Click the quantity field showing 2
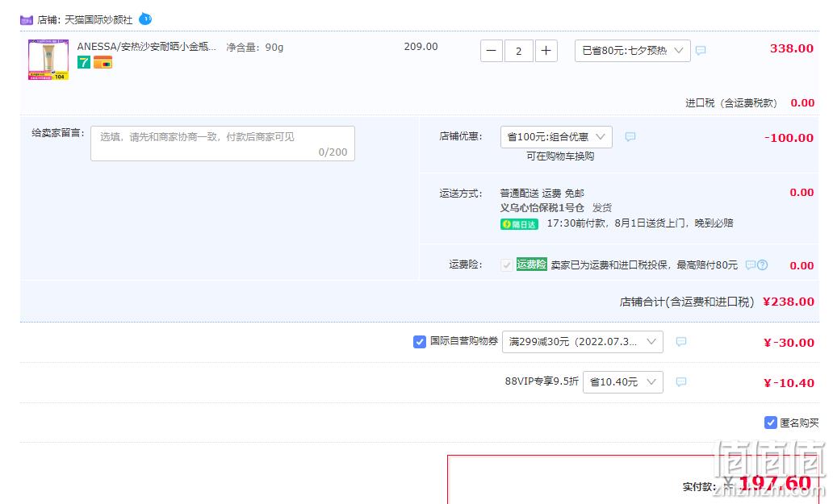The width and height of the screenshot is (833, 504). pos(518,51)
